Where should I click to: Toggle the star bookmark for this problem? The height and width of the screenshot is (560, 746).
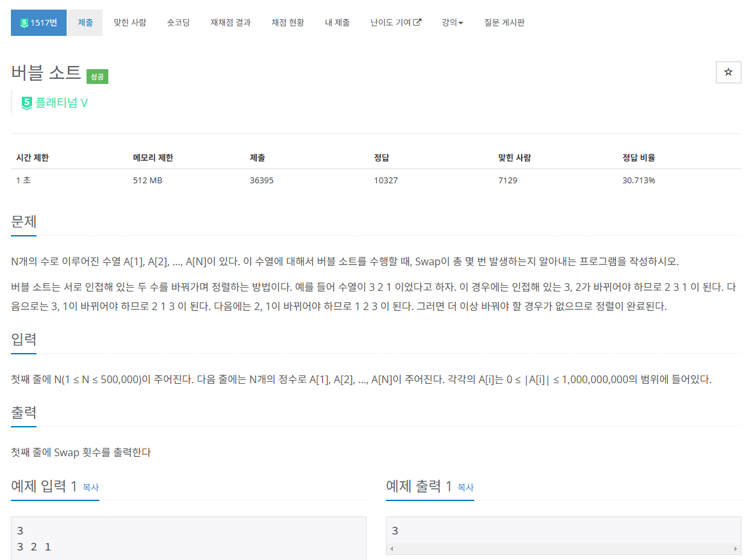click(x=728, y=72)
